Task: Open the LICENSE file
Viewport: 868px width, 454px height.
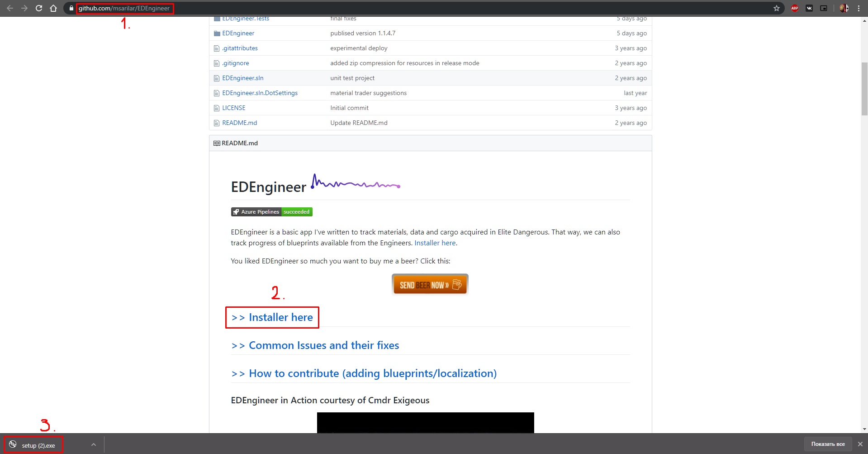Action: pos(233,108)
